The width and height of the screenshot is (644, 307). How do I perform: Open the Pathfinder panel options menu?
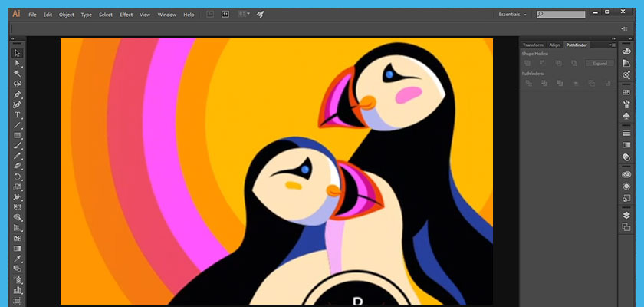click(x=612, y=45)
